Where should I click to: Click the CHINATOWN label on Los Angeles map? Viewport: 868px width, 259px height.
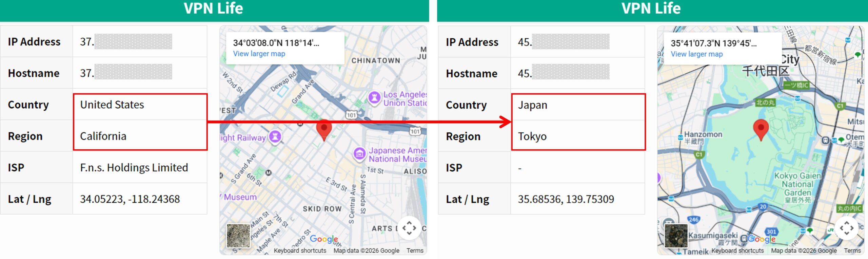(x=376, y=61)
